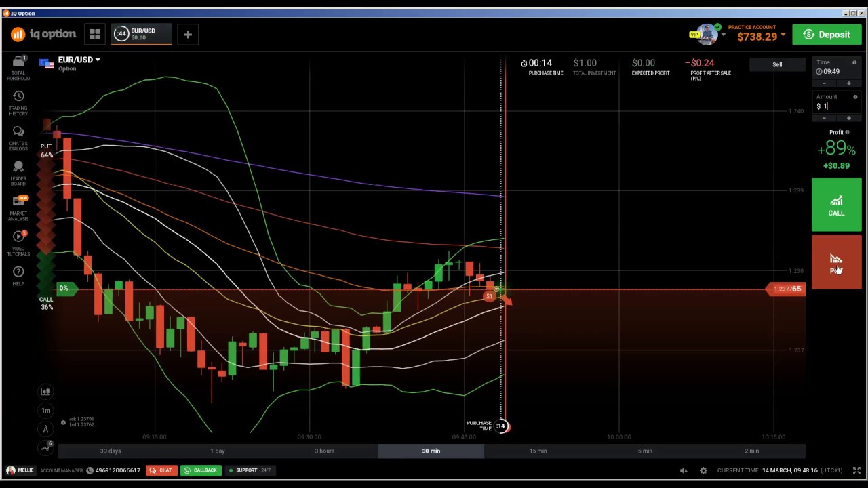
Task: Increase investment amount with plus
Action: (848, 118)
